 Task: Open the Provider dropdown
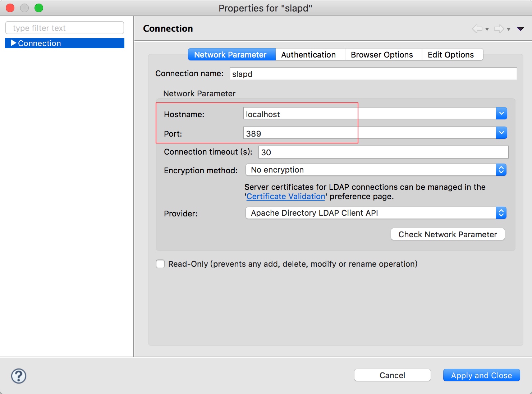point(376,213)
